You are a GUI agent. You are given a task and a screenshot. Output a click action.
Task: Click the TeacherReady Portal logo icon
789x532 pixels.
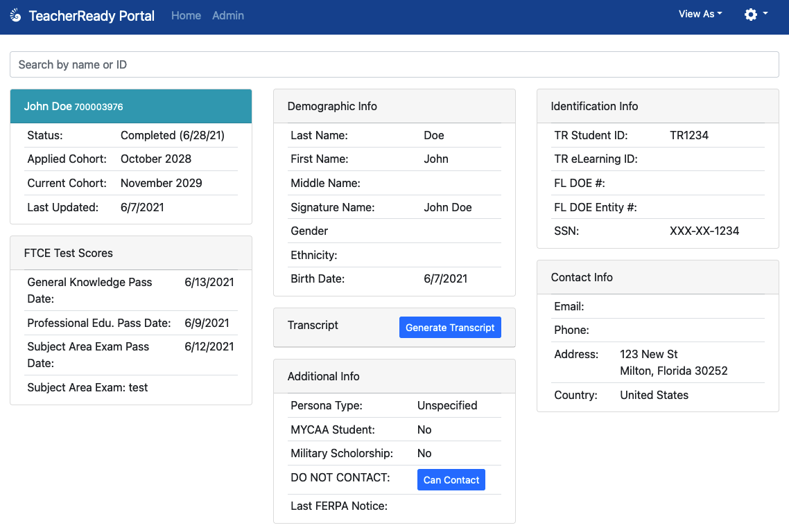coord(15,16)
